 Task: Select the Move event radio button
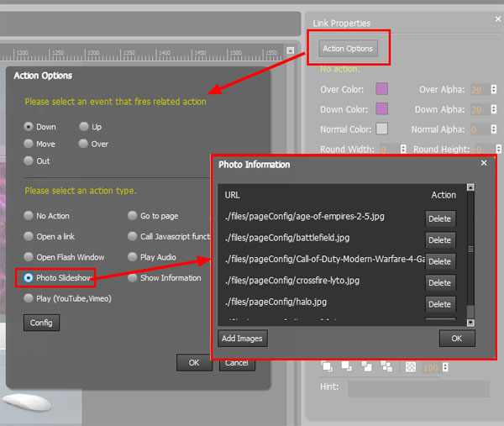click(29, 144)
